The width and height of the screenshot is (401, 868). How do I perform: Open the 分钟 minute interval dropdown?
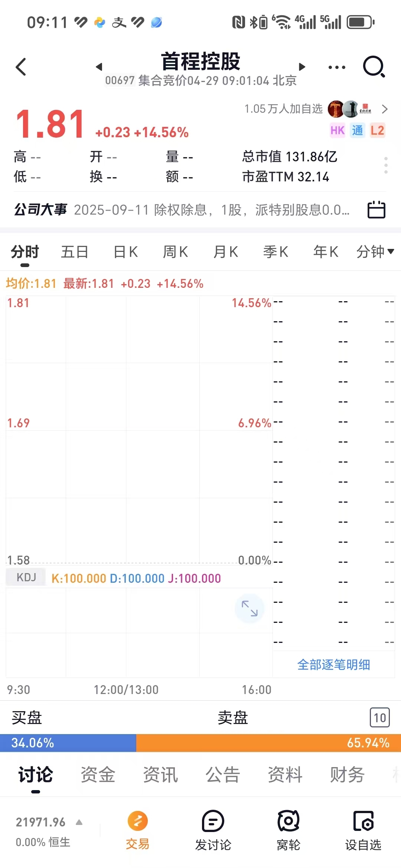point(375,251)
